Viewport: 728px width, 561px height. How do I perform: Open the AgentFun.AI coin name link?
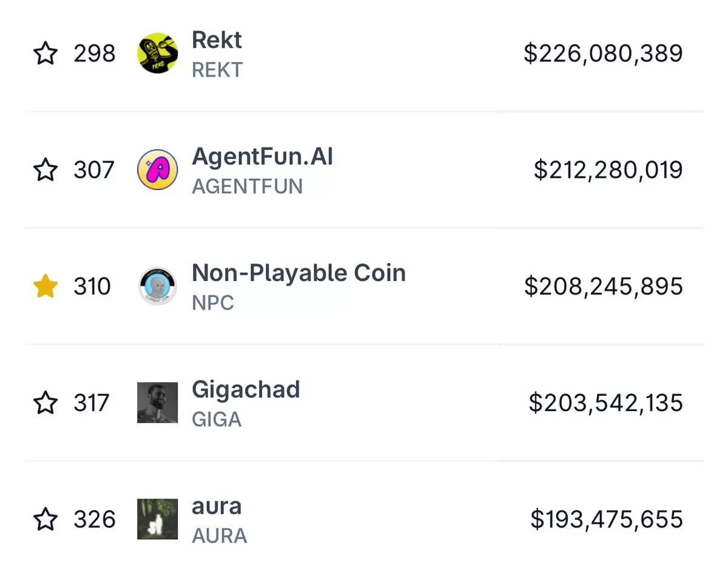(262, 157)
